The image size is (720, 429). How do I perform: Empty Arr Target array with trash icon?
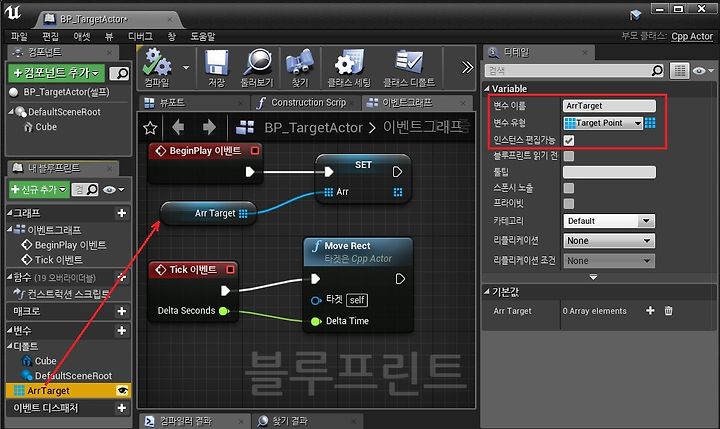pyautogui.click(x=669, y=310)
